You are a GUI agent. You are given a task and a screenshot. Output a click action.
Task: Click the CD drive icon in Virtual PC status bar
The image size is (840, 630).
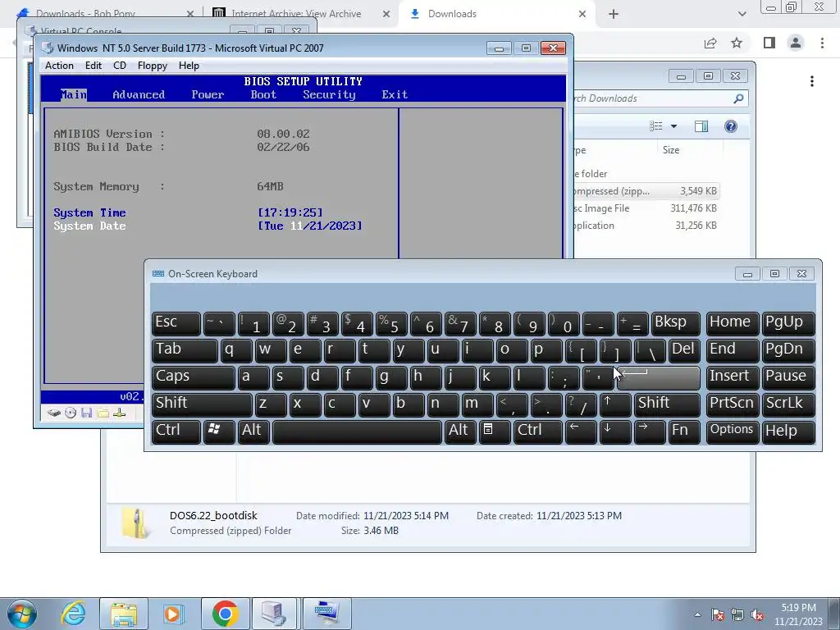coord(71,413)
